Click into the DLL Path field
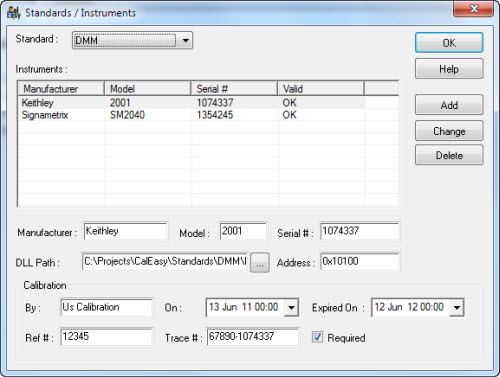The width and height of the screenshot is (500, 377). (165, 261)
